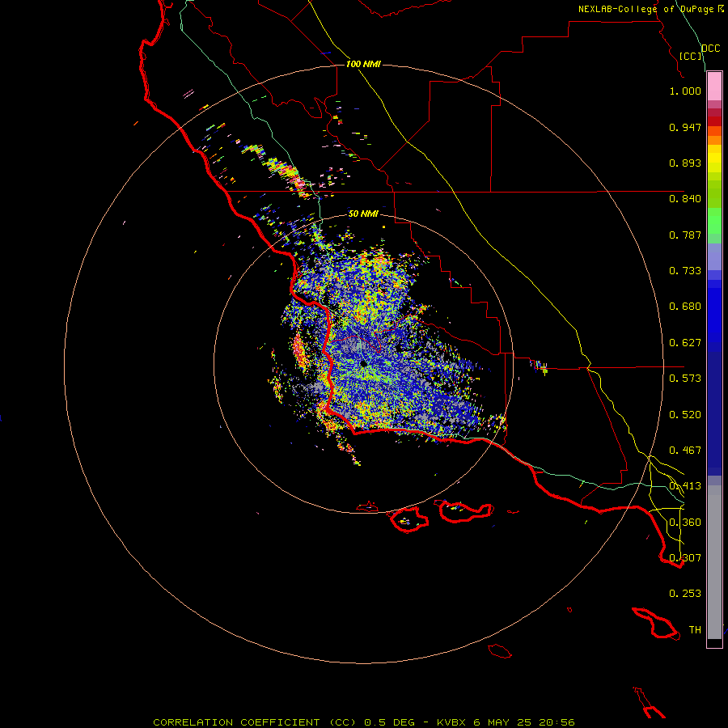The width and height of the screenshot is (728, 728).
Task: Click the 0.680 color scale value
Action: tap(685, 307)
